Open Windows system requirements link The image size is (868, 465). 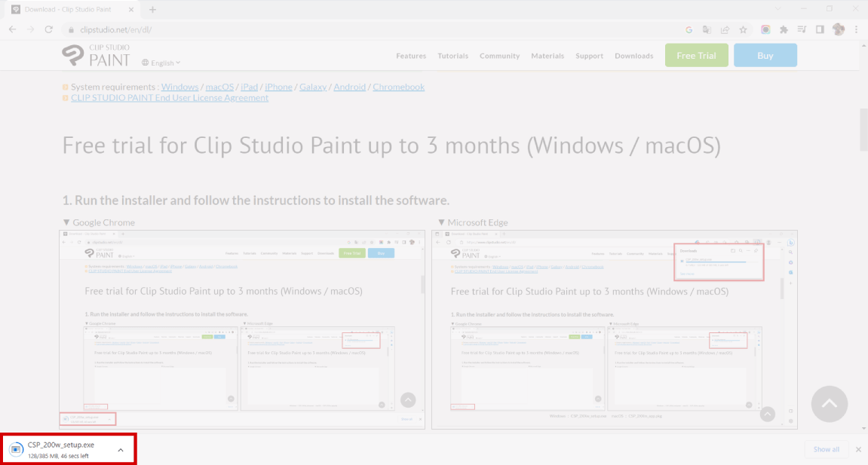click(180, 87)
